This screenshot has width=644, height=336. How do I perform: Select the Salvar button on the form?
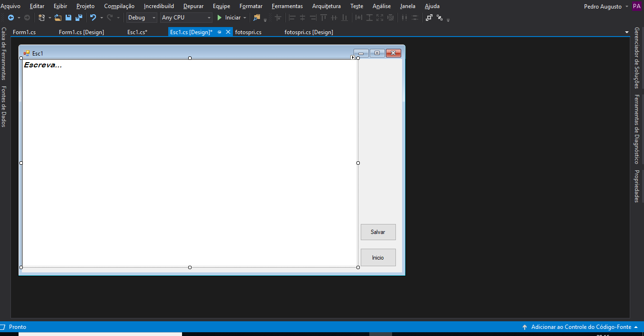click(378, 232)
